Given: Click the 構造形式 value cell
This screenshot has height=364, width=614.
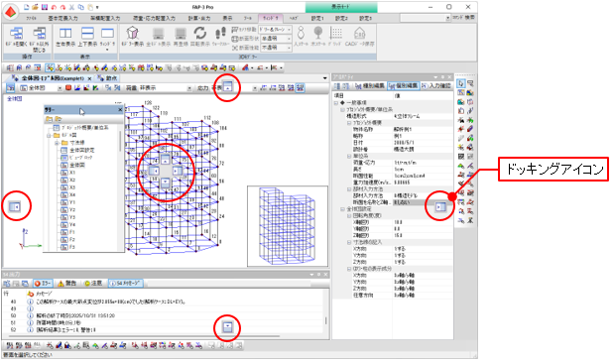Looking at the screenshot, I should [x=423, y=116].
